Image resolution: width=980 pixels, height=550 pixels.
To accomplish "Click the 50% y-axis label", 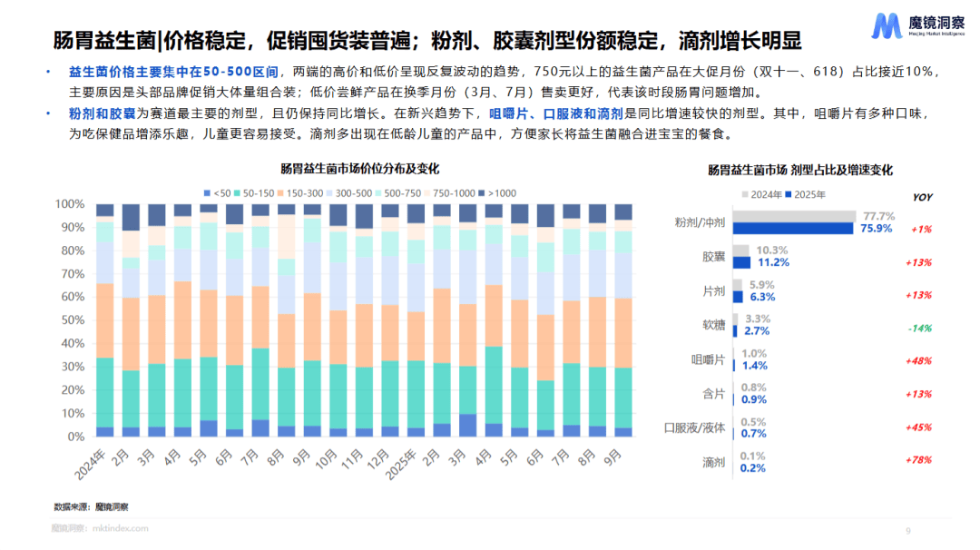I will [73, 320].
